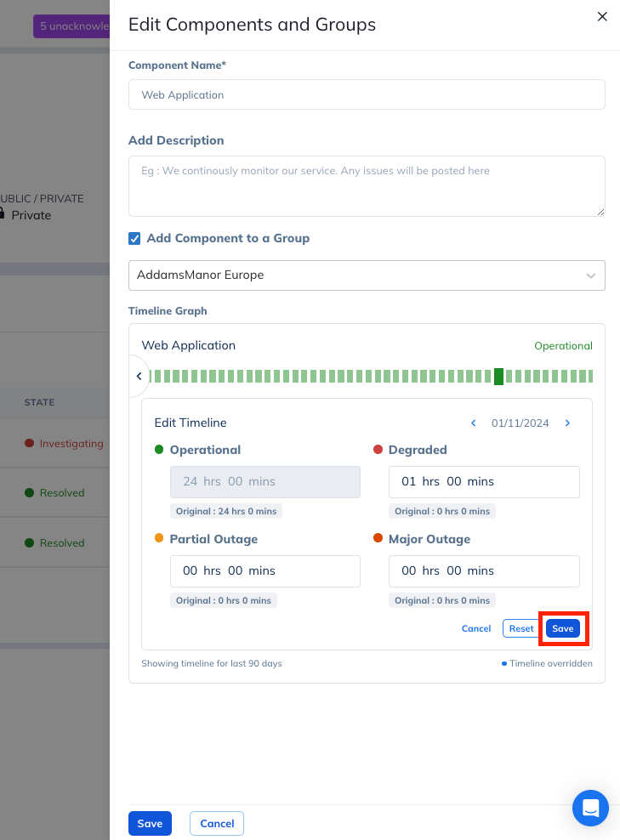The width and height of the screenshot is (620, 840).
Task: Go to next date after 01/11/2024
Action: click(x=567, y=423)
